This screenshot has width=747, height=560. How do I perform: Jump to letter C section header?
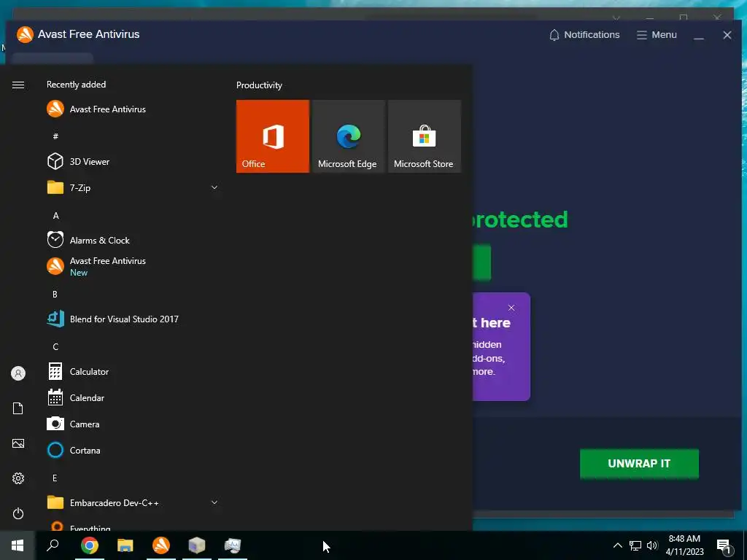[55, 346]
